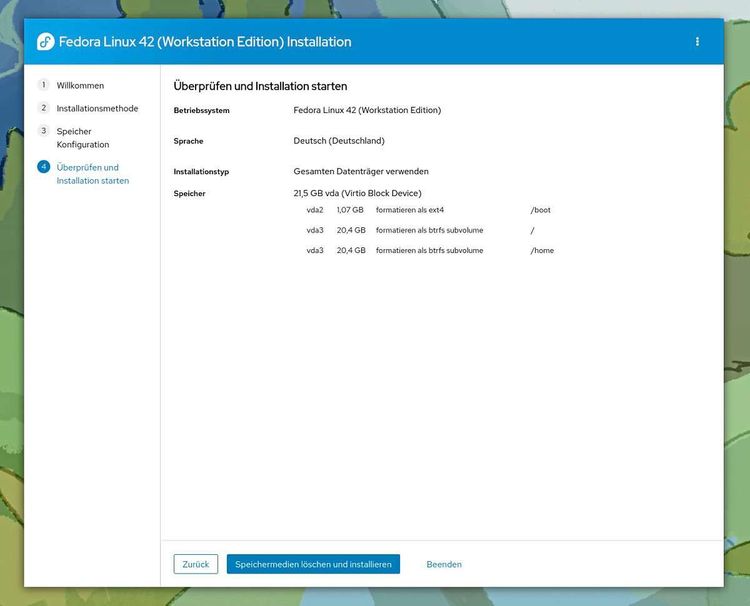Select the vda3 root btrfs subvolume row
Image resolution: width=750 pixels, height=606 pixels.
point(428,230)
